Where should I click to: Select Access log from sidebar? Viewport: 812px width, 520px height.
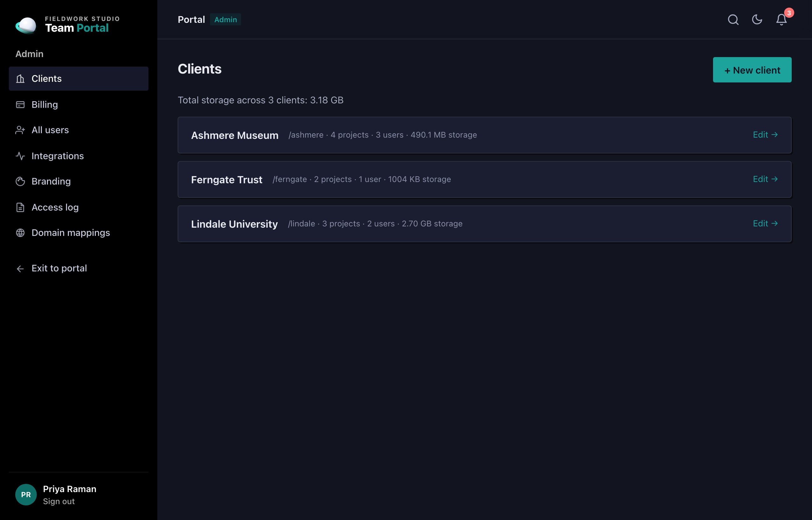click(x=79, y=207)
